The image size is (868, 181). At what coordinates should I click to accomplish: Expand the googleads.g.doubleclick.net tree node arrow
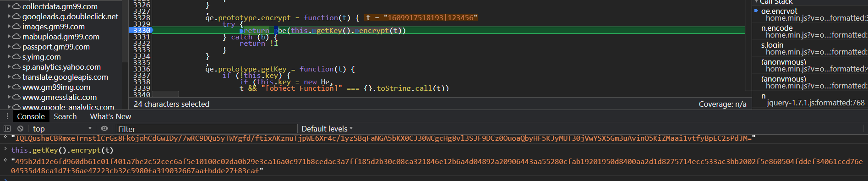pyautogui.click(x=9, y=16)
